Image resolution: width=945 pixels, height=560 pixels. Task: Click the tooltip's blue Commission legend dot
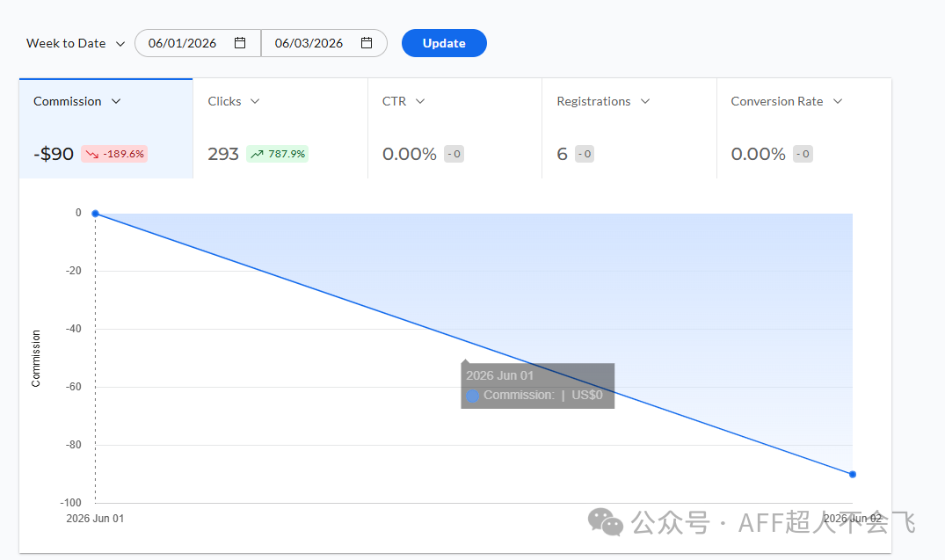pyautogui.click(x=473, y=396)
